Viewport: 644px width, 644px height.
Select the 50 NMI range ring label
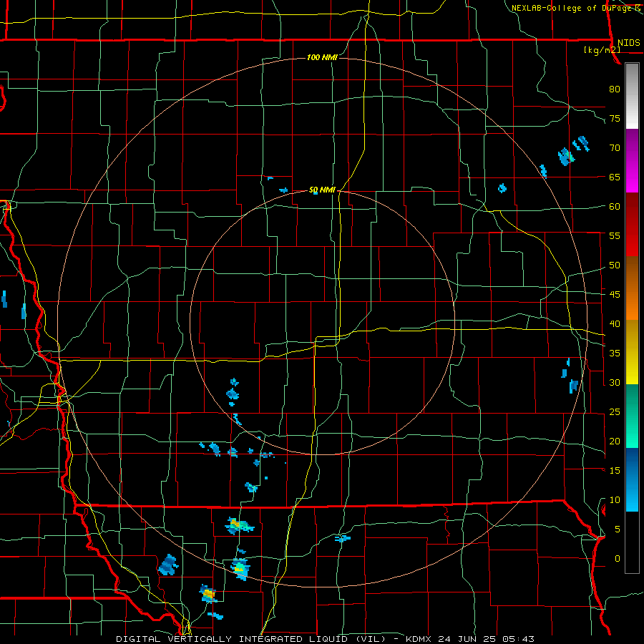tap(322, 190)
